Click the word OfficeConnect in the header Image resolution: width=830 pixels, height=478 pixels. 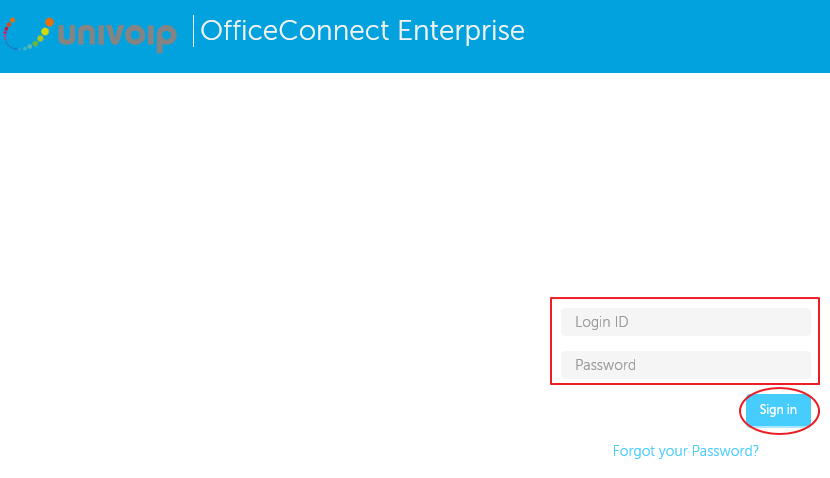click(295, 31)
